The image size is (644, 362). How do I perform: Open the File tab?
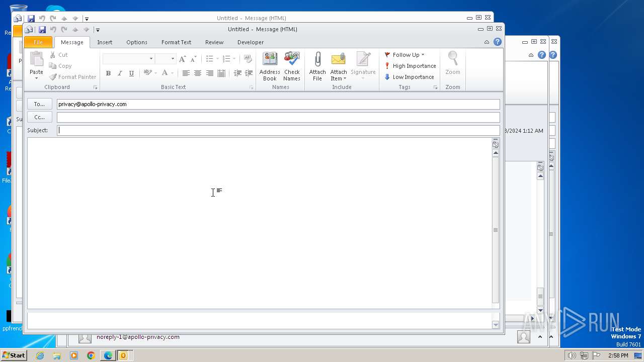[x=38, y=42]
